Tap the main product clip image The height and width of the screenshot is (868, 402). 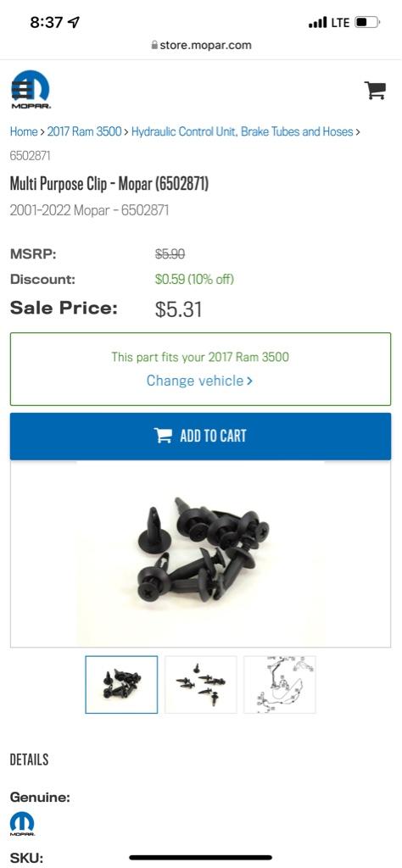tap(200, 554)
